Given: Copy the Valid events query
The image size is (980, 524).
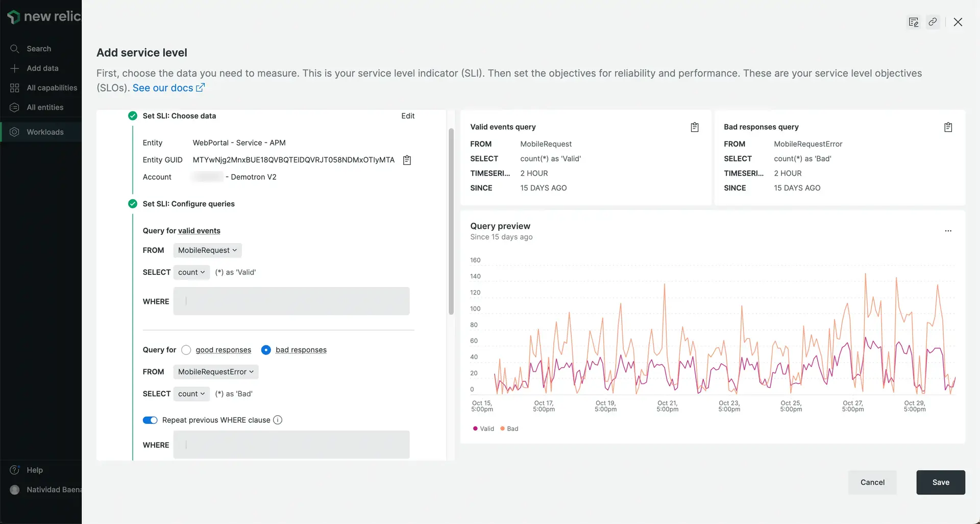Looking at the screenshot, I should [694, 127].
